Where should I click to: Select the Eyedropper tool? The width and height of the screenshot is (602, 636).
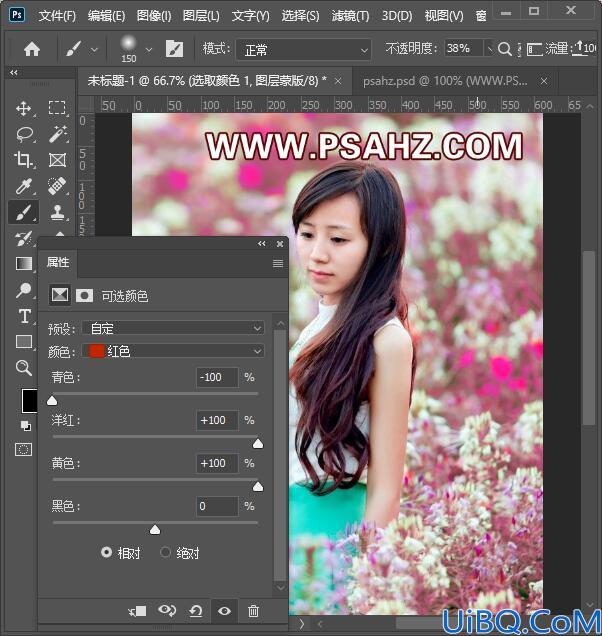click(x=24, y=186)
